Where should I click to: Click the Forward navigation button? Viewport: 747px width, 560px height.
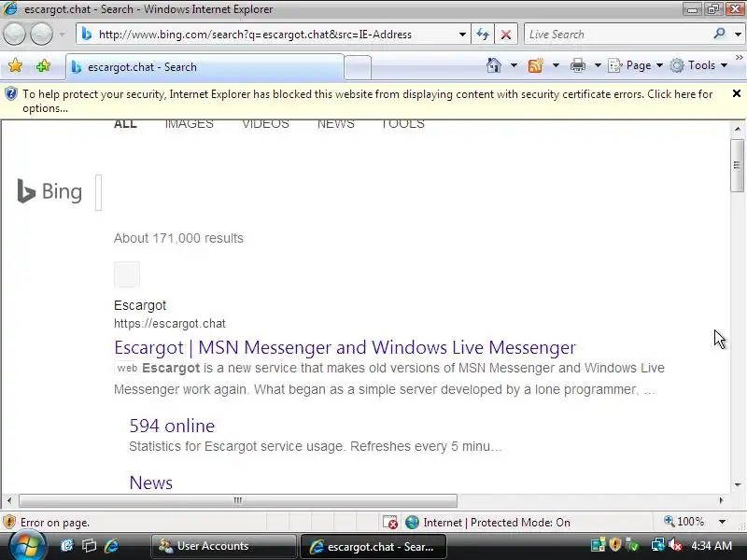[41, 35]
